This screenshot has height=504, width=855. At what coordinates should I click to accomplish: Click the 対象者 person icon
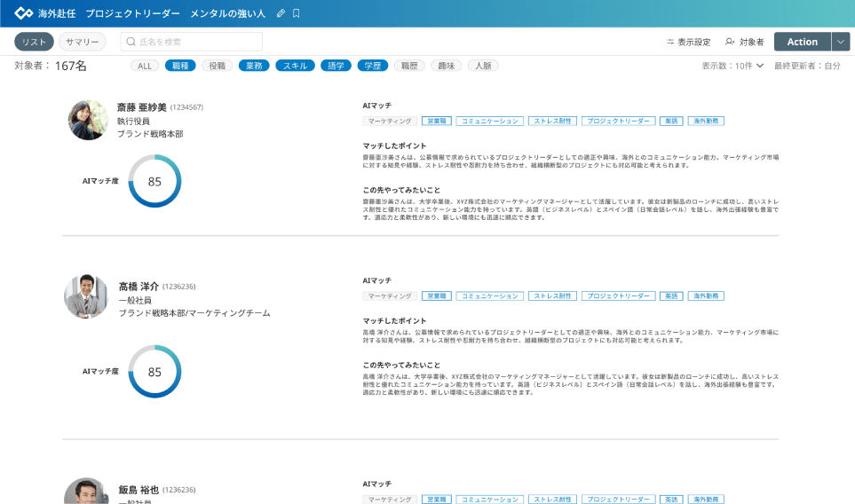point(730,42)
